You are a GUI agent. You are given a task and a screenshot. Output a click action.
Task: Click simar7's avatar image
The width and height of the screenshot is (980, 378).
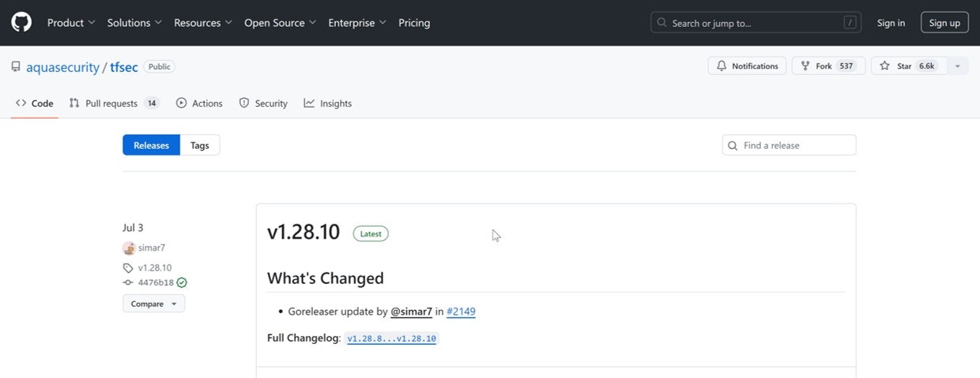coord(129,248)
